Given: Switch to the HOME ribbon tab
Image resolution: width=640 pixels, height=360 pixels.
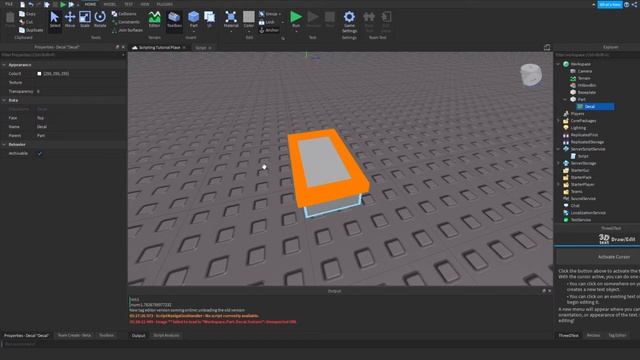Looking at the screenshot, I should (90, 4).
